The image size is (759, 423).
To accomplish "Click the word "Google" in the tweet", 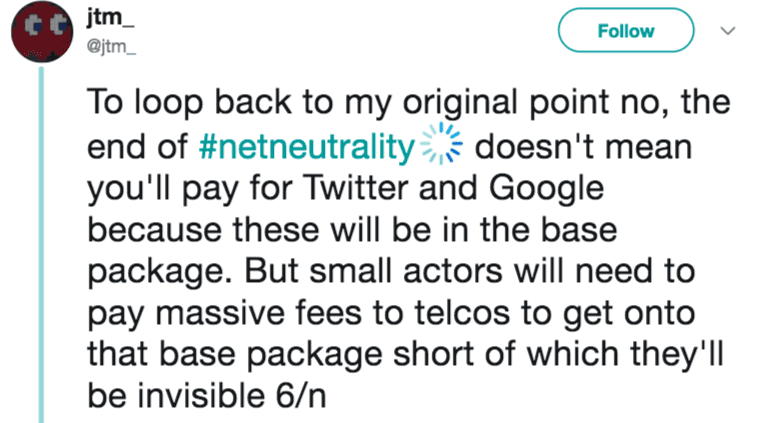I will 546,190.
